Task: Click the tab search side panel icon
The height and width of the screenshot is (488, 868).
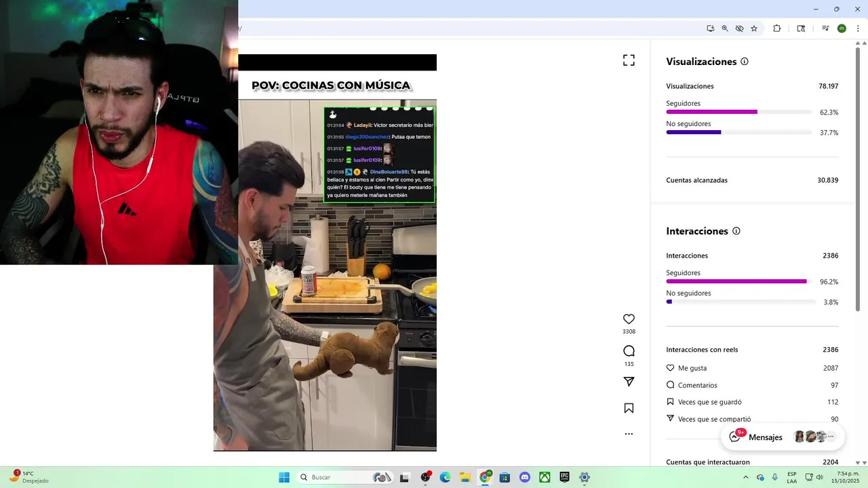Action: 801,28
